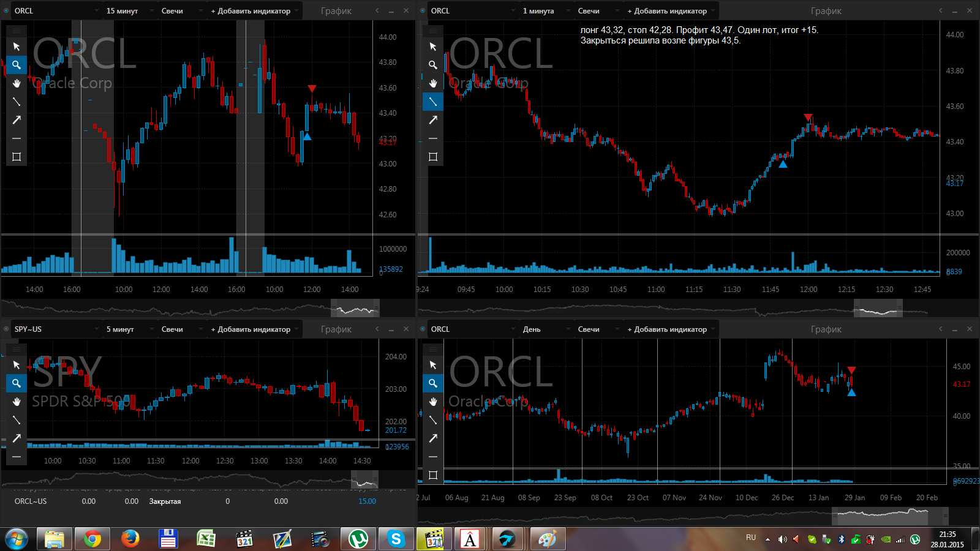
Task: Select hand pan tool in ORCL daily chart
Action: (x=433, y=402)
